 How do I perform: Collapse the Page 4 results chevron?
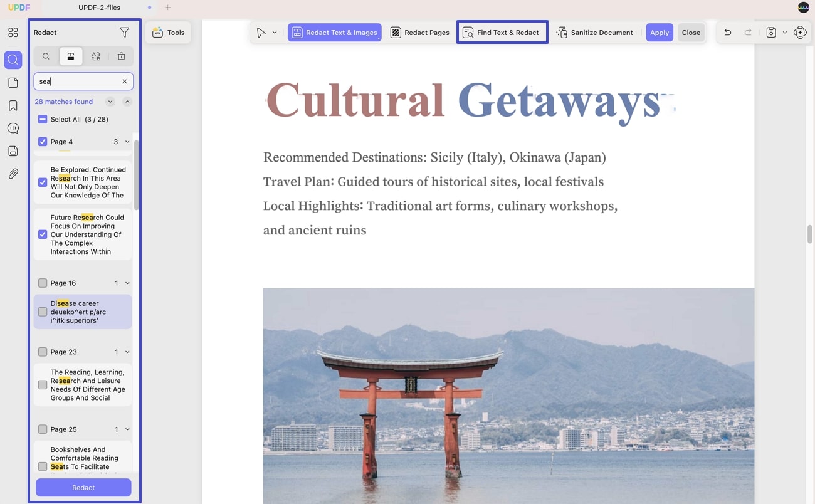[x=127, y=142]
